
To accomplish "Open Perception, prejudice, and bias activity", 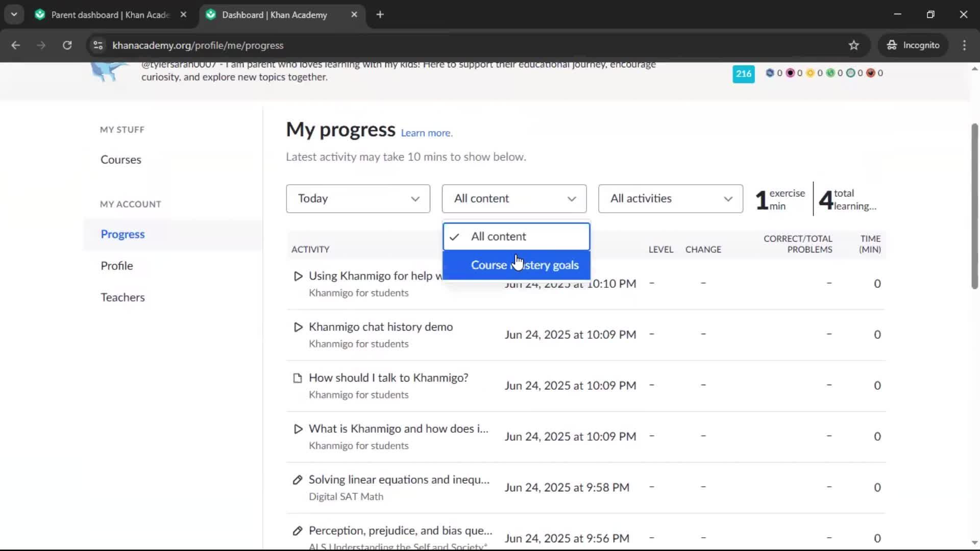I will click(401, 531).
